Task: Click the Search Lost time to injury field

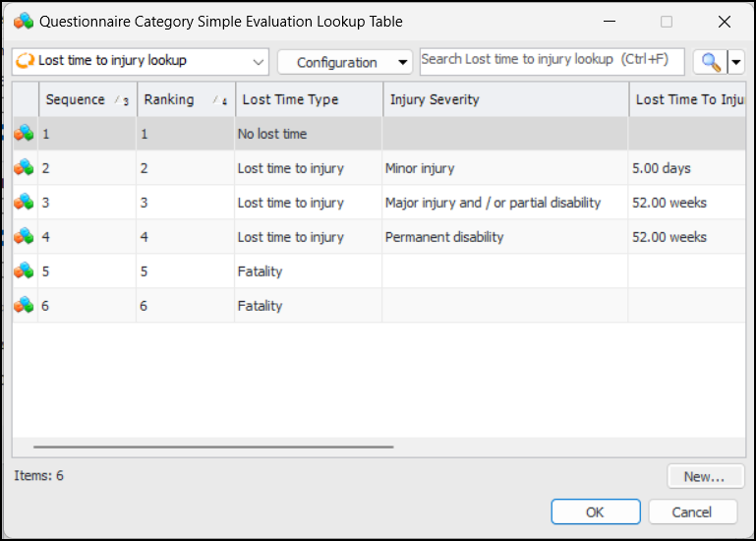Action: click(x=552, y=61)
